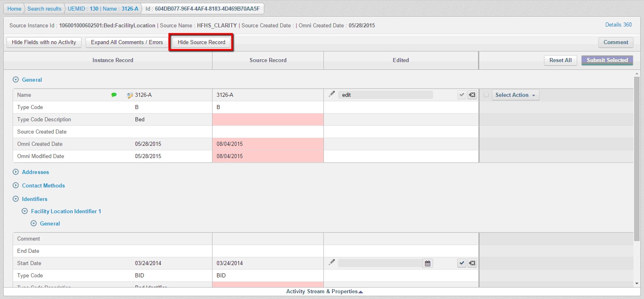644x299 pixels.
Task: Open the calendar picker for Start Date
Action: pos(427,263)
